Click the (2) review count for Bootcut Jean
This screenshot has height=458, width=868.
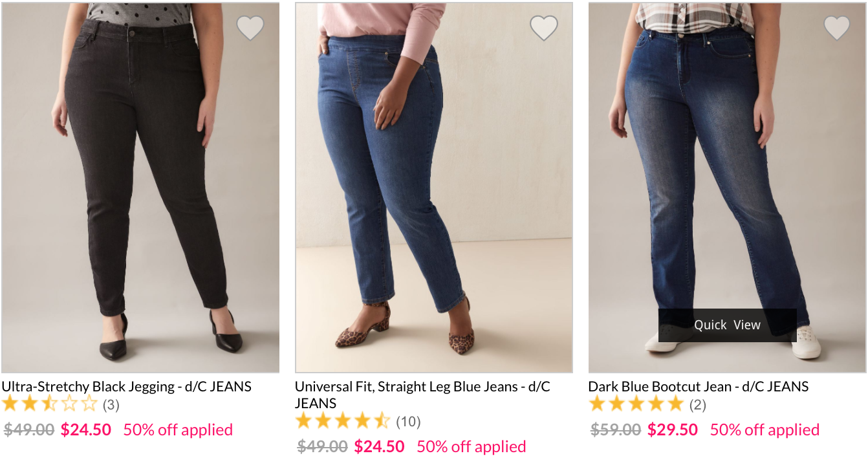[x=697, y=406]
